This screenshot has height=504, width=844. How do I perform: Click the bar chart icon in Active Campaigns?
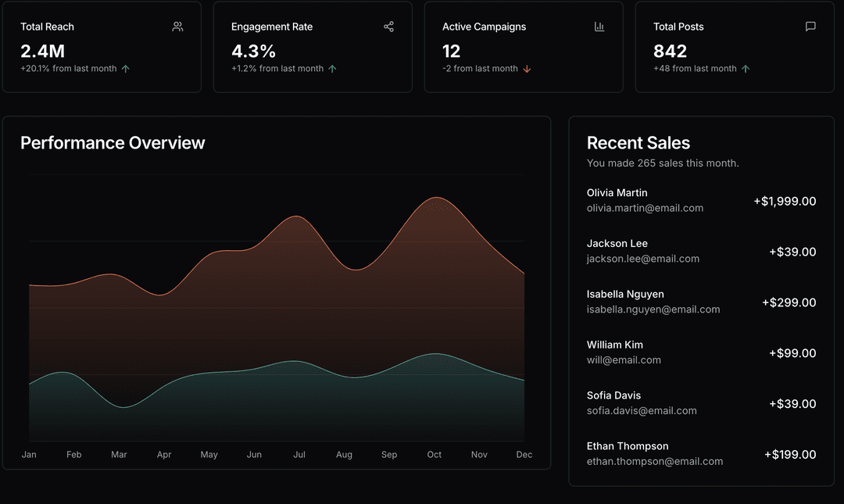point(599,27)
